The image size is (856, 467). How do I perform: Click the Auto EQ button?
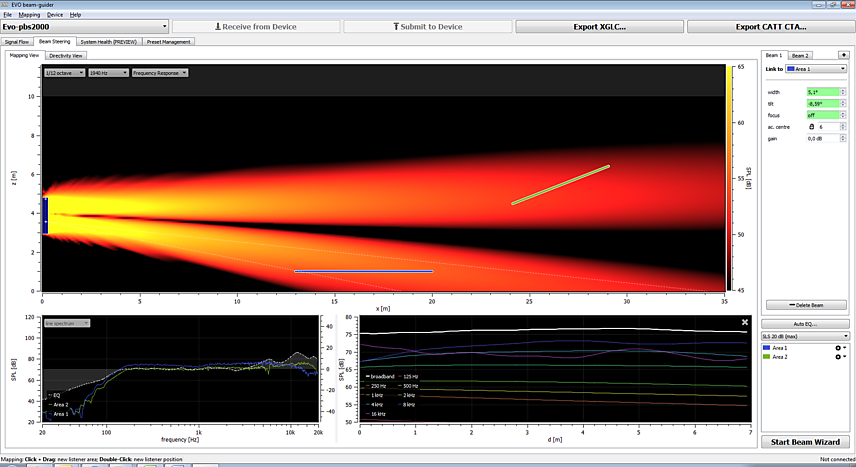pyautogui.click(x=805, y=324)
